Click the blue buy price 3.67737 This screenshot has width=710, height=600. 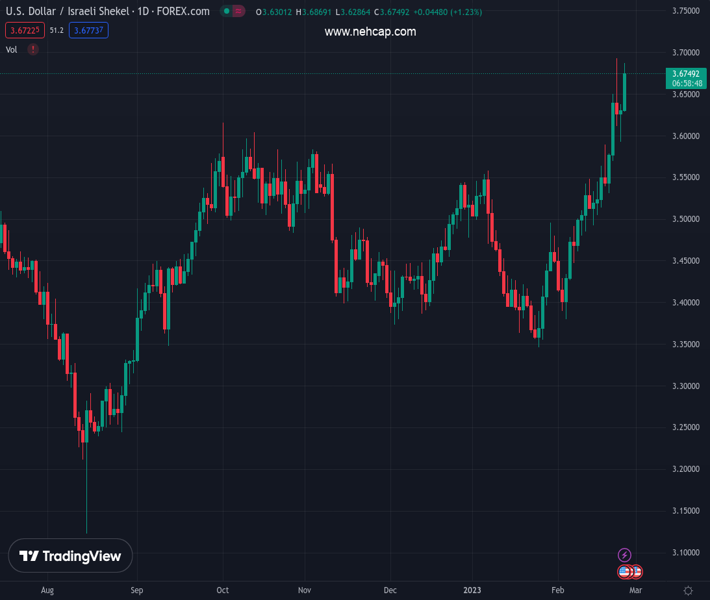[x=90, y=31]
